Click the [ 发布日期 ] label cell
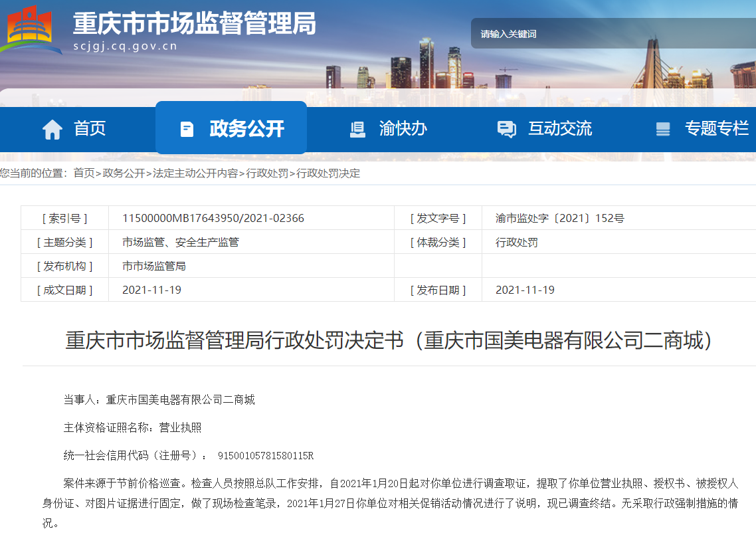The image size is (756, 539). click(438, 290)
